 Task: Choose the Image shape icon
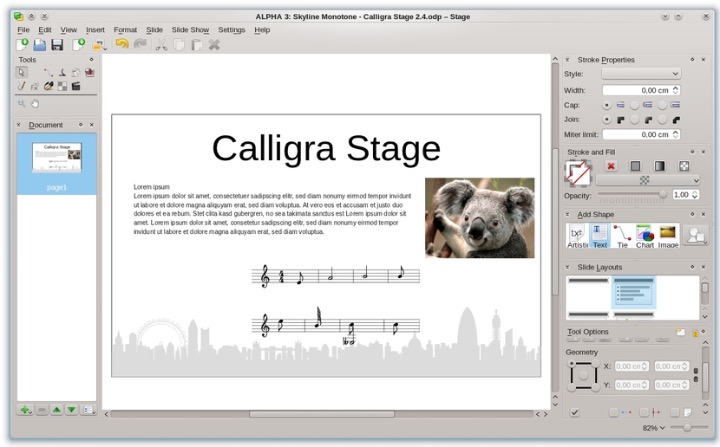point(668,235)
